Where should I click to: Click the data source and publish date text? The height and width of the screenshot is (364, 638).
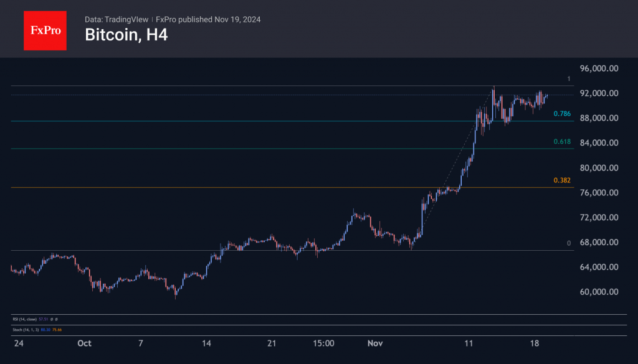[x=172, y=19]
